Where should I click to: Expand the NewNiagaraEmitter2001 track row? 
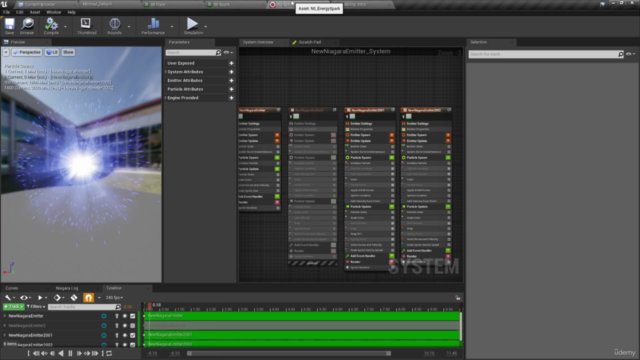(x=5, y=335)
